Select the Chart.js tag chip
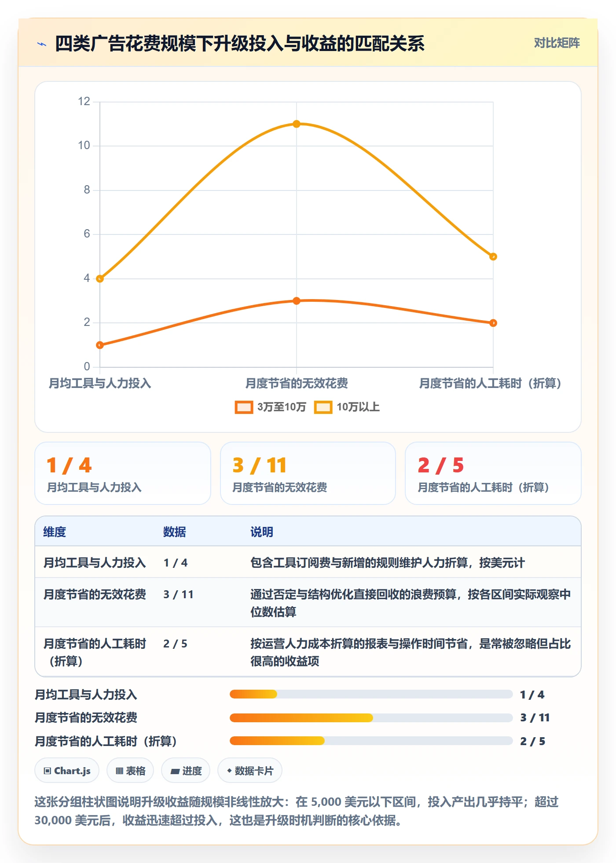Image resolution: width=616 pixels, height=863 pixels. 67,771
